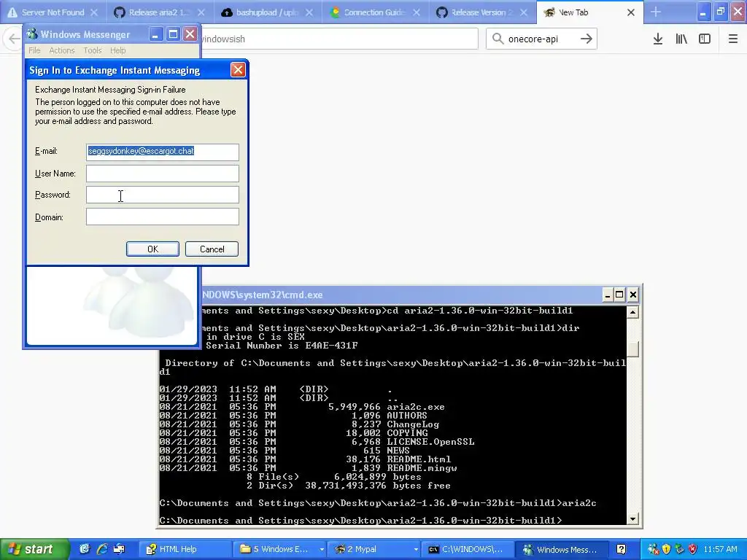The image size is (747, 560).
Task: Click the yellow security shield tray icon
Action: pos(667,550)
